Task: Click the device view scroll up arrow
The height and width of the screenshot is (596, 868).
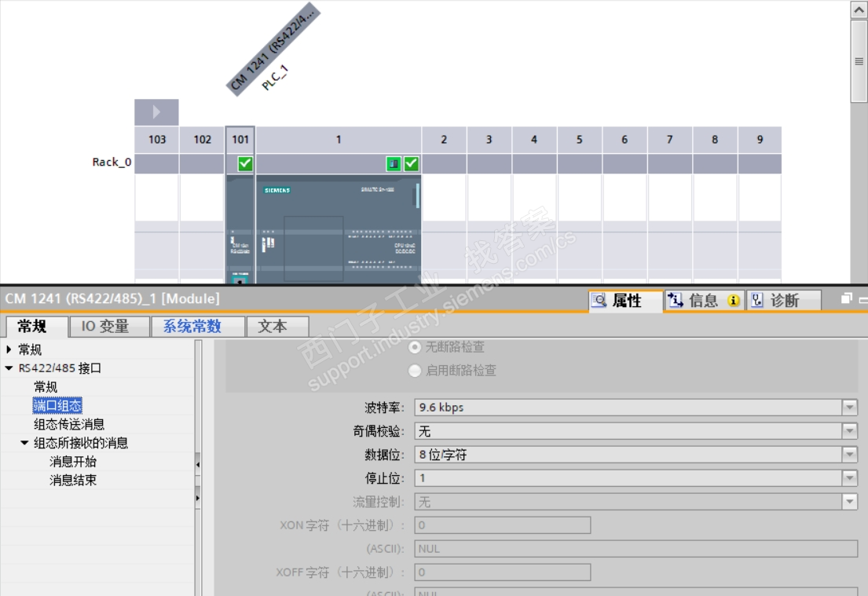Action: tap(859, 9)
